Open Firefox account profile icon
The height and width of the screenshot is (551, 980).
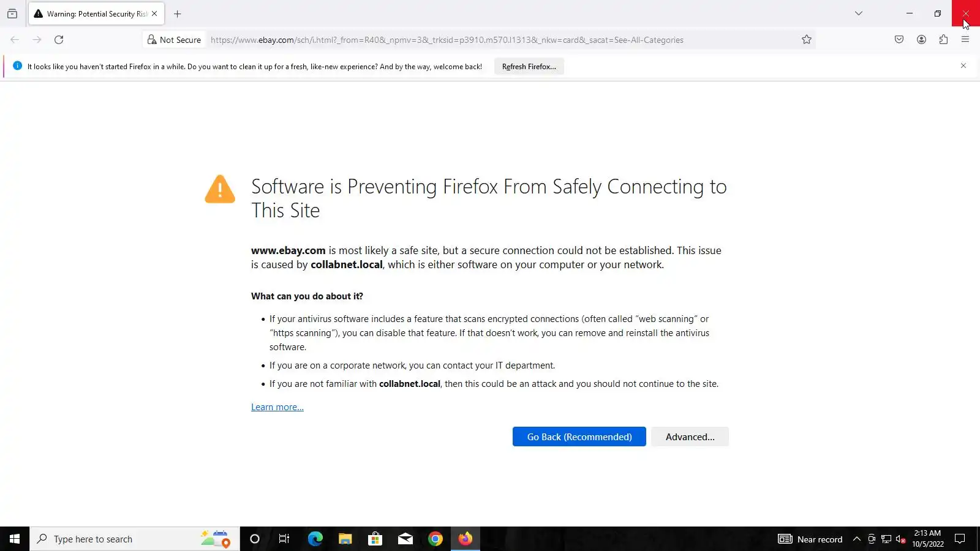click(x=921, y=40)
